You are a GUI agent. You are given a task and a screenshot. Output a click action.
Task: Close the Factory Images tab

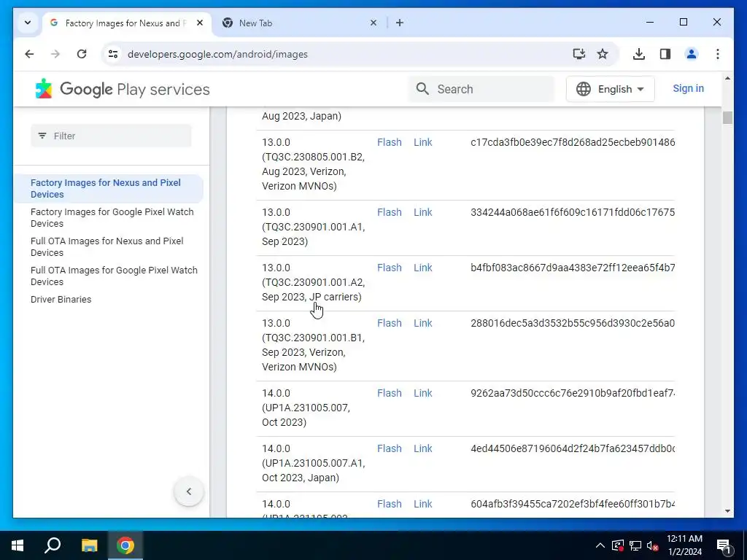pyautogui.click(x=200, y=23)
